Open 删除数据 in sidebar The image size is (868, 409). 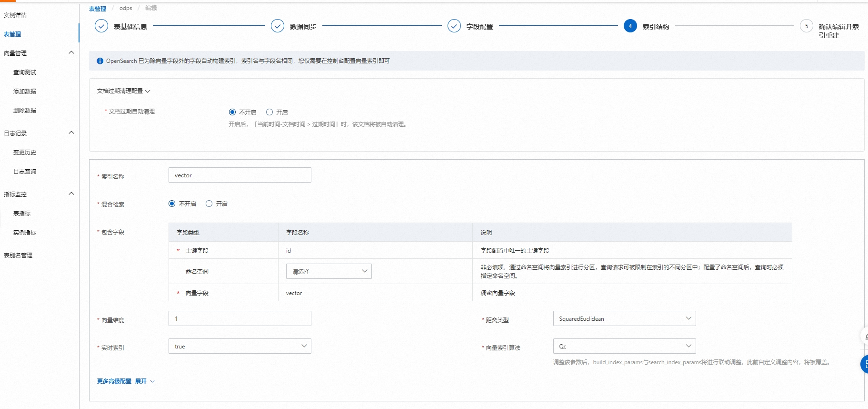[25, 111]
